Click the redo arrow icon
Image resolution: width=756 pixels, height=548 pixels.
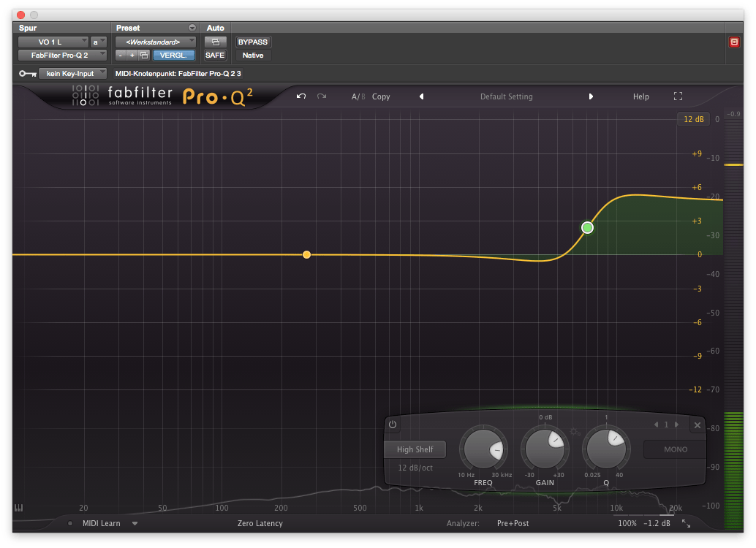[x=322, y=96]
